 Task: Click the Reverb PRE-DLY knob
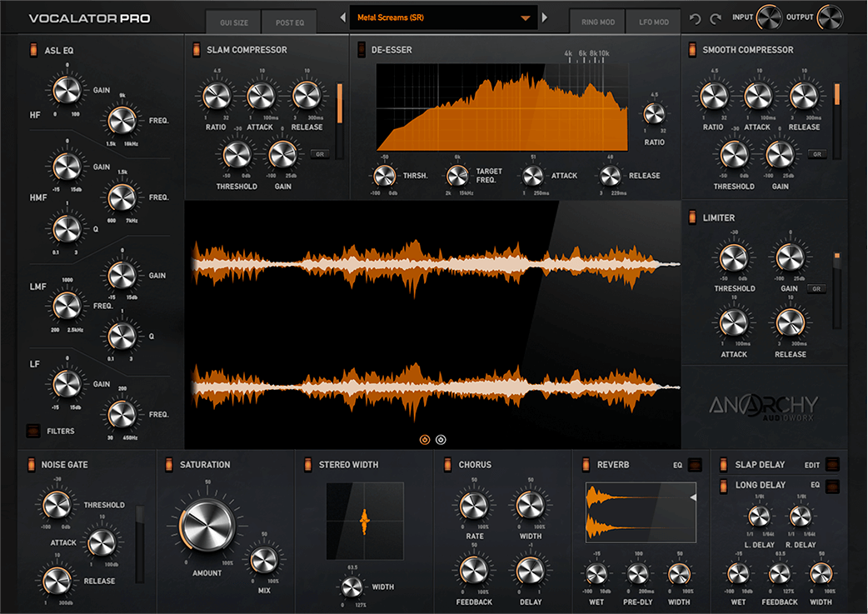point(637,574)
